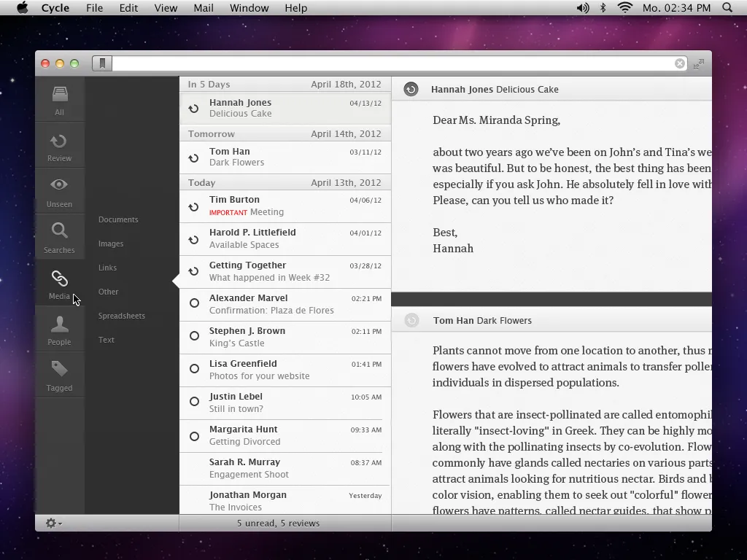
Task: Click review icon beside Harold P. Littlefield
Action: coord(193,239)
